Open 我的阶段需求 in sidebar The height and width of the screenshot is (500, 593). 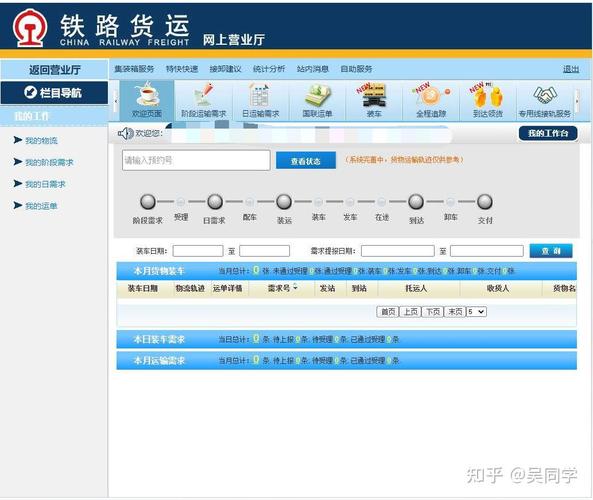click(x=49, y=162)
